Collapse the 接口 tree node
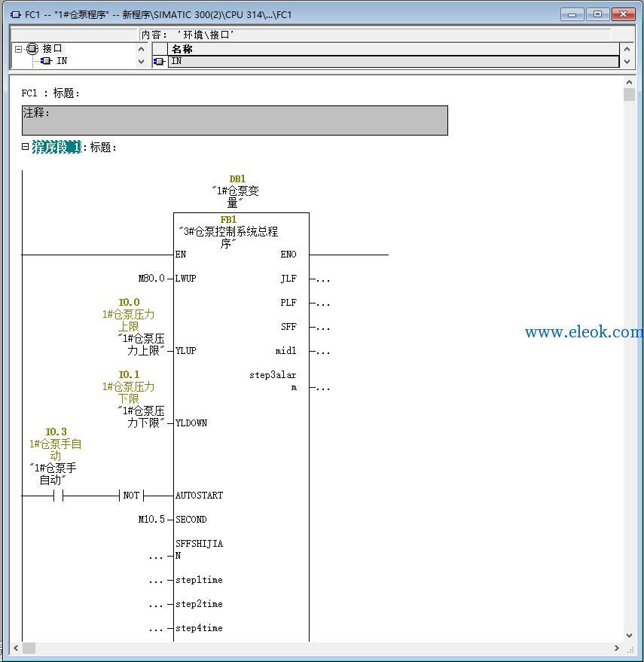This screenshot has width=644, height=662. click(18, 49)
